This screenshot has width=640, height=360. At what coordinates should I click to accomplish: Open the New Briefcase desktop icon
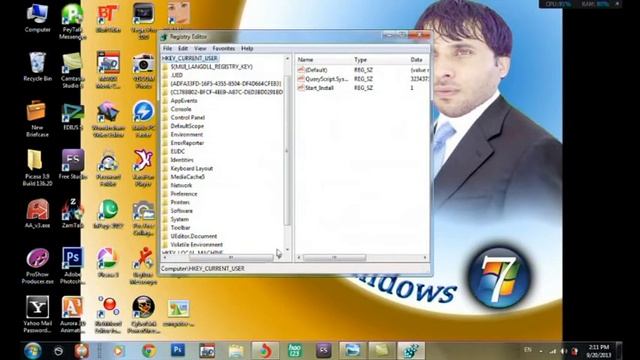coord(37,118)
